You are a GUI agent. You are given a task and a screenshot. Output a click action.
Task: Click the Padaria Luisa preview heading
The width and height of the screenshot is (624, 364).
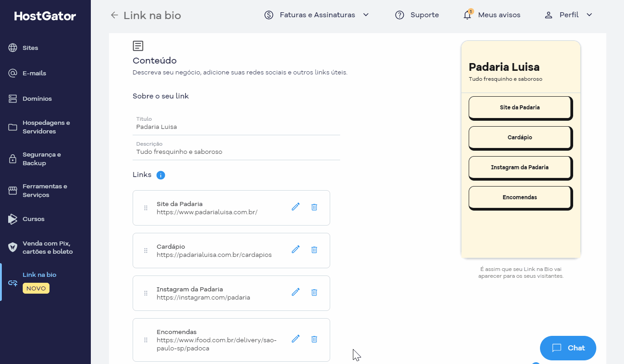[504, 67]
